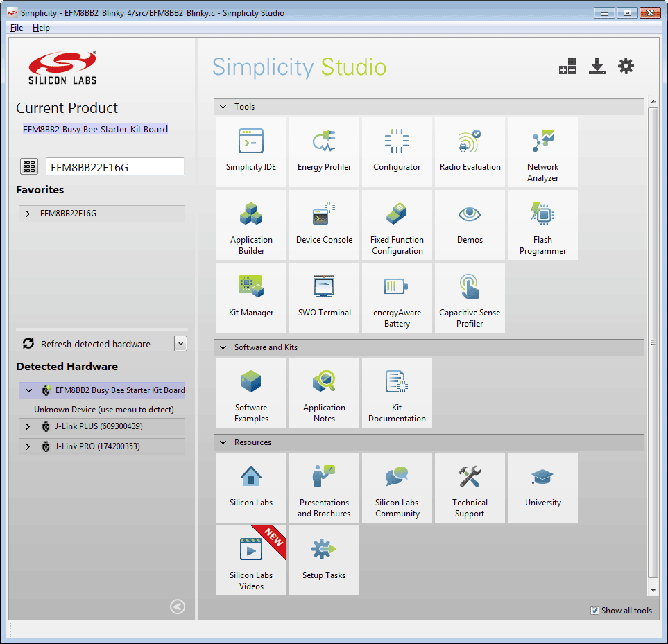
Task: Launch the Flash Programmer
Action: coord(542,224)
